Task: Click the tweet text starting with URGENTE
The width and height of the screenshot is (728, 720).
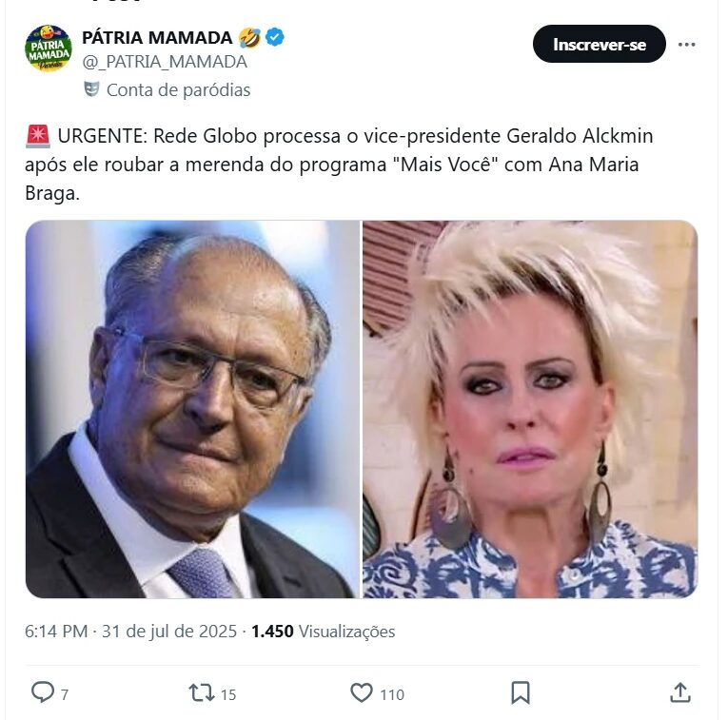Action: tap(339, 165)
